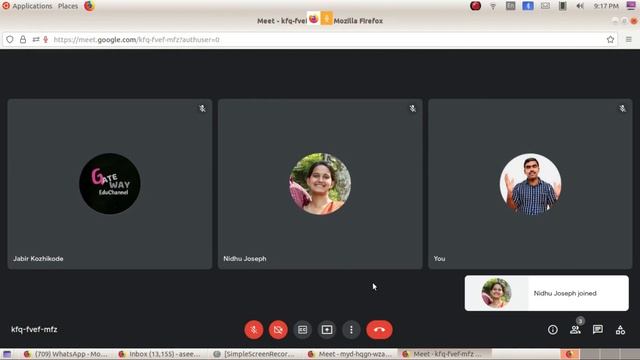Turn on camera in Meet controls
Viewport: 640px width, 360px height.
pos(278,329)
